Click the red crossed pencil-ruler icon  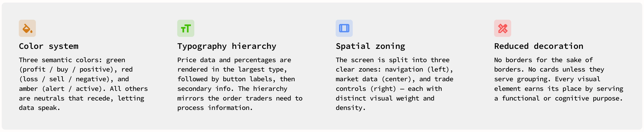(502, 28)
